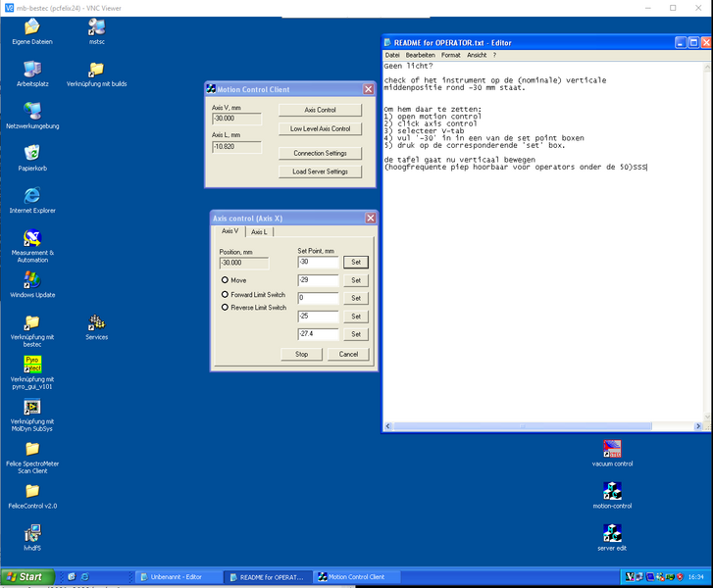Click Set next to the 0 set point
This screenshot has width=713, height=588.
coord(356,298)
